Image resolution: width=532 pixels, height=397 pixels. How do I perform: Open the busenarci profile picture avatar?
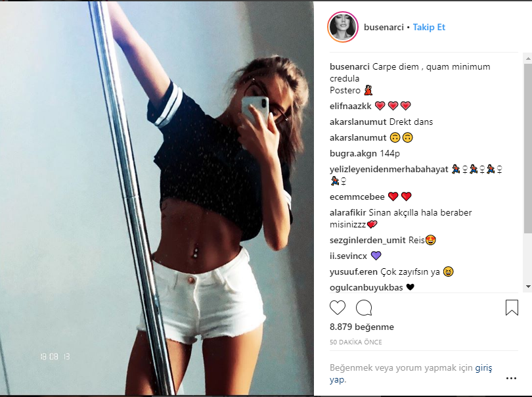[x=342, y=27]
